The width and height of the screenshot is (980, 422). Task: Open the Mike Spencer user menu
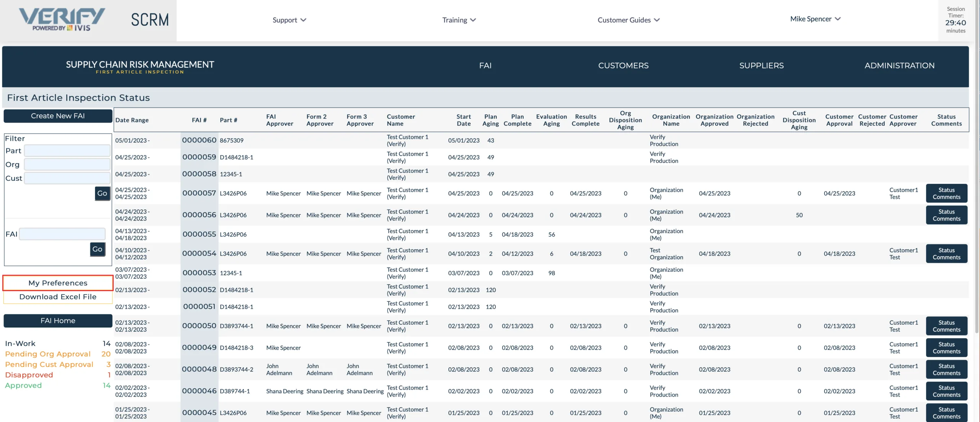pos(815,19)
